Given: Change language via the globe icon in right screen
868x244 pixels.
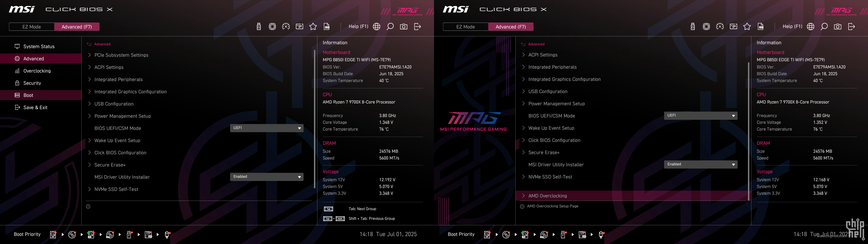Looking at the screenshot, I should pyautogui.click(x=811, y=27).
